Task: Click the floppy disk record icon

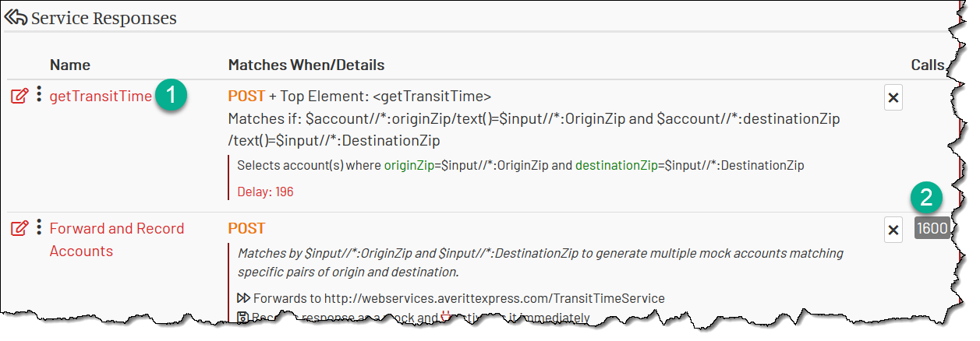Action: tap(242, 317)
